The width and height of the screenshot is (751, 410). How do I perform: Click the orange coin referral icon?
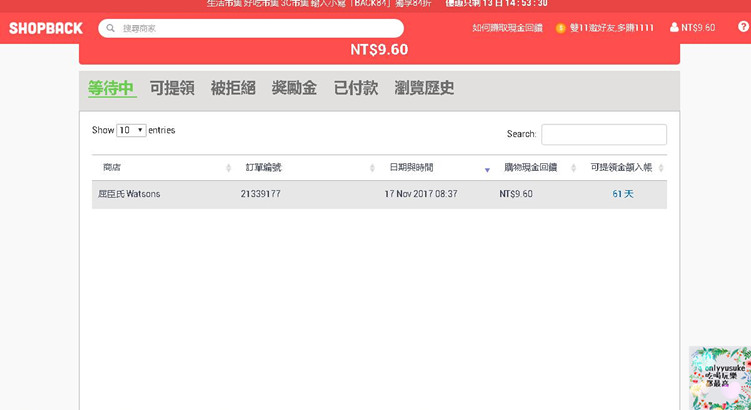point(560,28)
